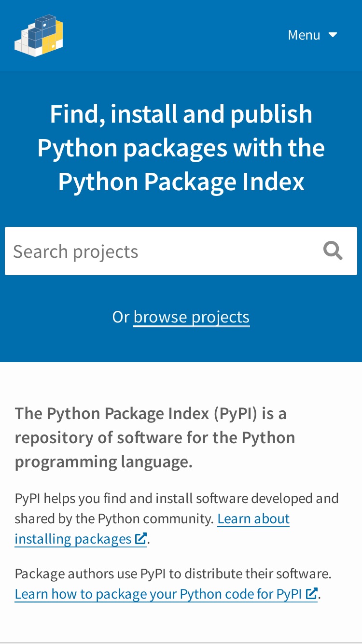The height and width of the screenshot is (644, 362).
Task: Click the PyPI stacked cubes logo
Action: [39, 36]
